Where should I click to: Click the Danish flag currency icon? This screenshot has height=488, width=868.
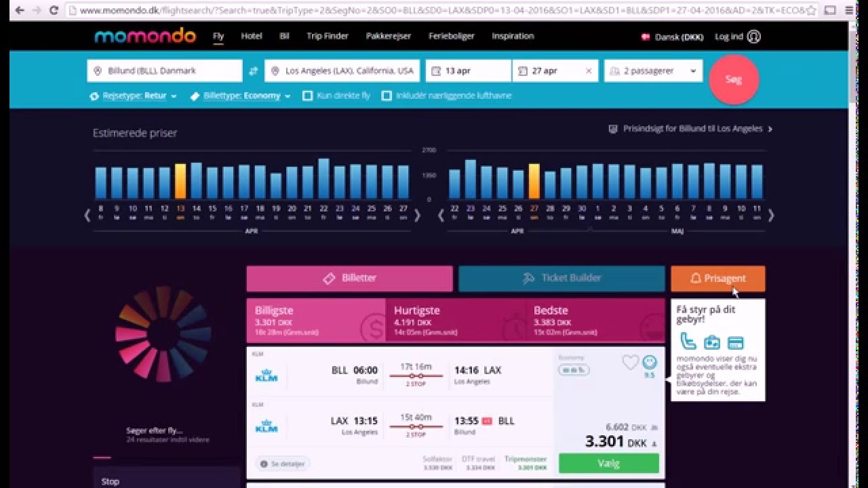point(646,37)
